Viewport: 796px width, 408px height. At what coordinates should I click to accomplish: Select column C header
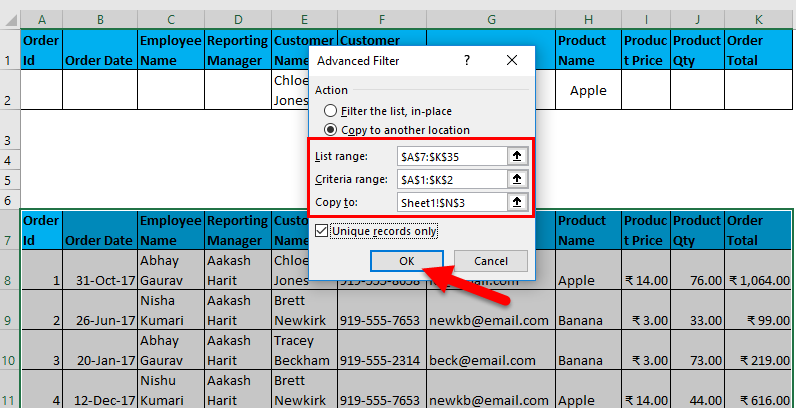point(171,20)
